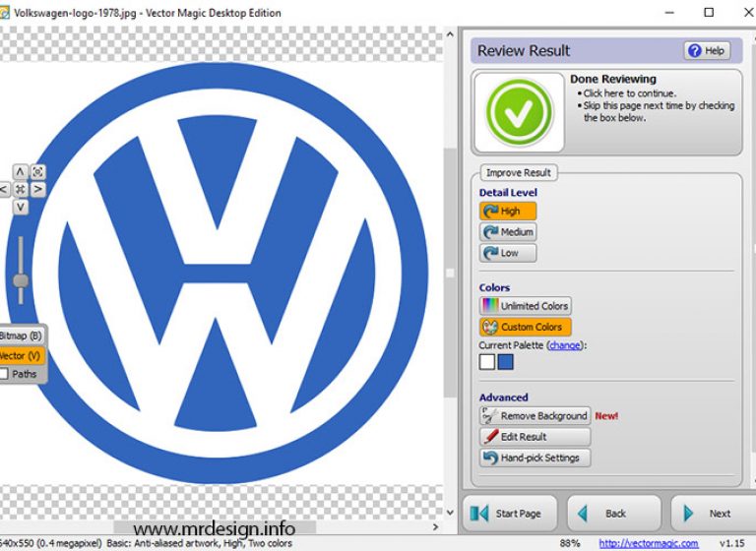Click the zoom-to-fit icon beside up arrow
The image size is (756, 551).
point(38,171)
